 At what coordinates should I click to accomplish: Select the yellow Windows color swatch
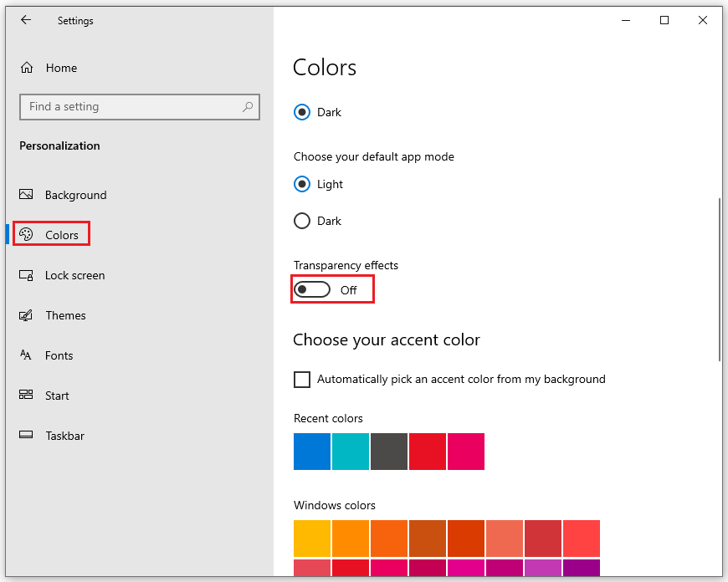(312, 539)
